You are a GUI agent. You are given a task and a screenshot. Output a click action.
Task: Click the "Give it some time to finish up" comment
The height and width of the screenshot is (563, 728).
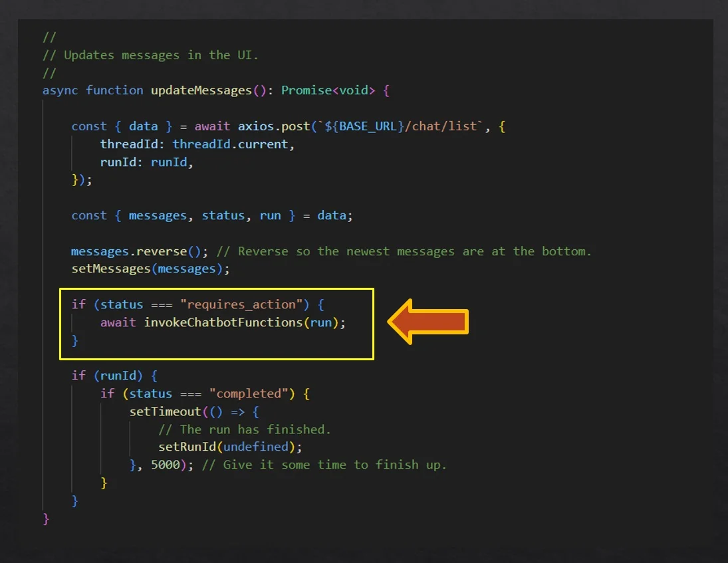[324, 465]
